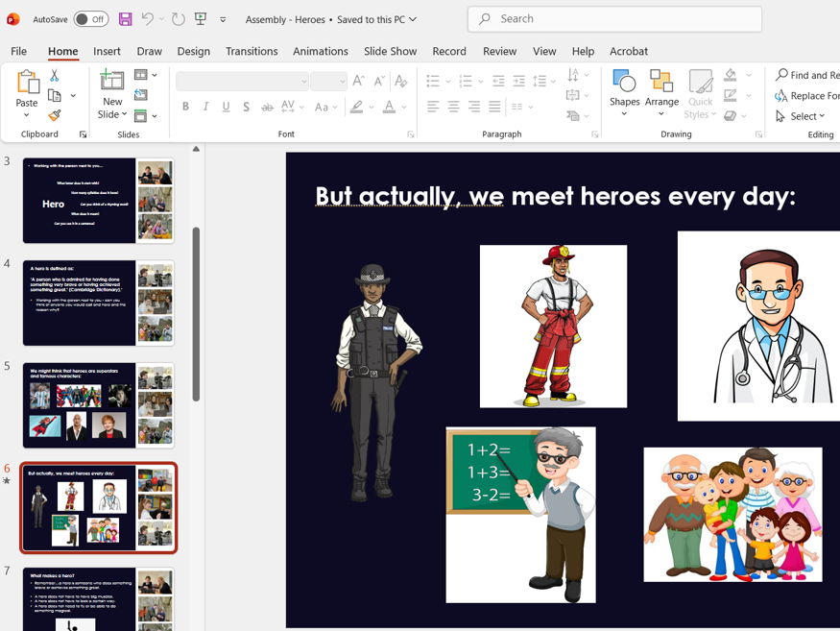
Task: Select slide 5 thumbnail in the pane
Action: click(x=99, y=404)
